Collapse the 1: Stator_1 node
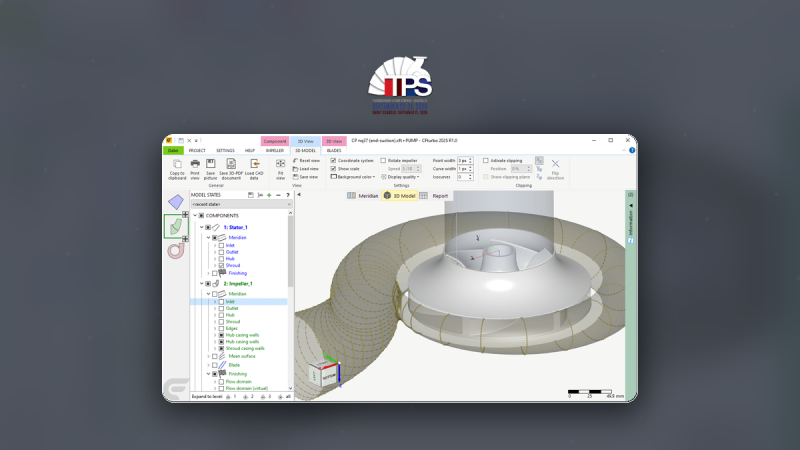 (x=202, y=228)
